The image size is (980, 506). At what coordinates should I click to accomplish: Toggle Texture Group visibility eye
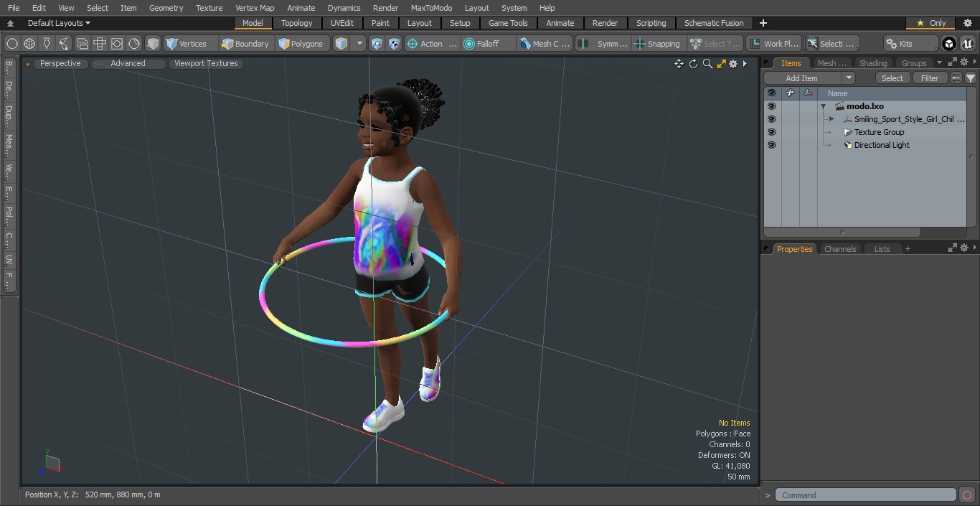(x=771, y=132)
